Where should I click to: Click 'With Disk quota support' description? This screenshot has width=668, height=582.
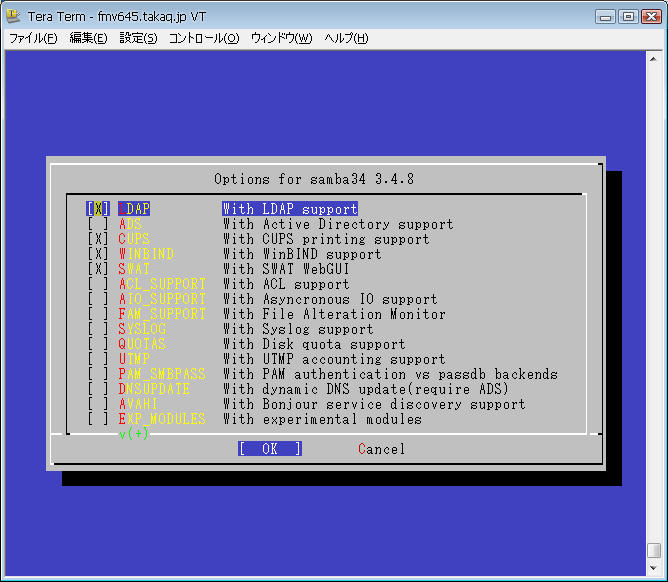(314, 344)
